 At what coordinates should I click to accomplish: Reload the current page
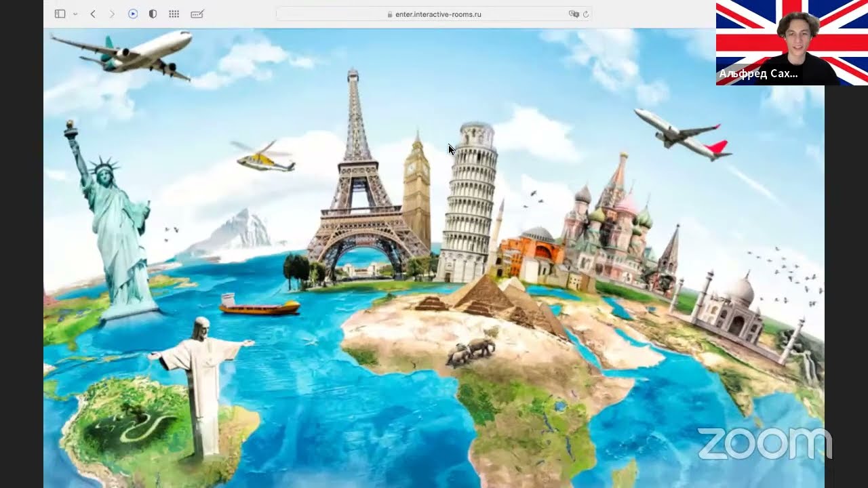pos(586,14)
